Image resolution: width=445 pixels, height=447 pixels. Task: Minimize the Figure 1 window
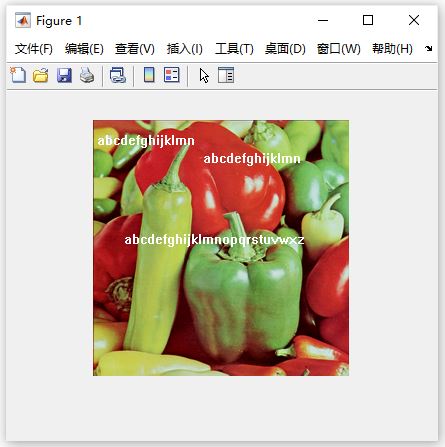323,21
